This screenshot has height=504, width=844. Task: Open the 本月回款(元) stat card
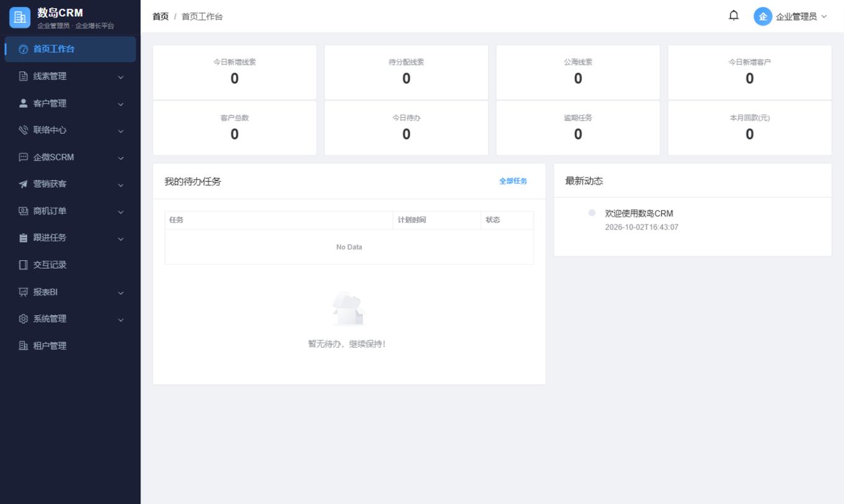[x=750, y=128]
